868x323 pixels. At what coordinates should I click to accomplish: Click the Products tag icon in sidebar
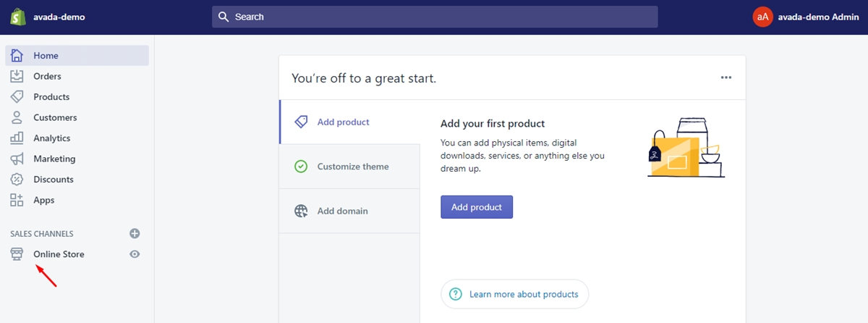point(17,96)
